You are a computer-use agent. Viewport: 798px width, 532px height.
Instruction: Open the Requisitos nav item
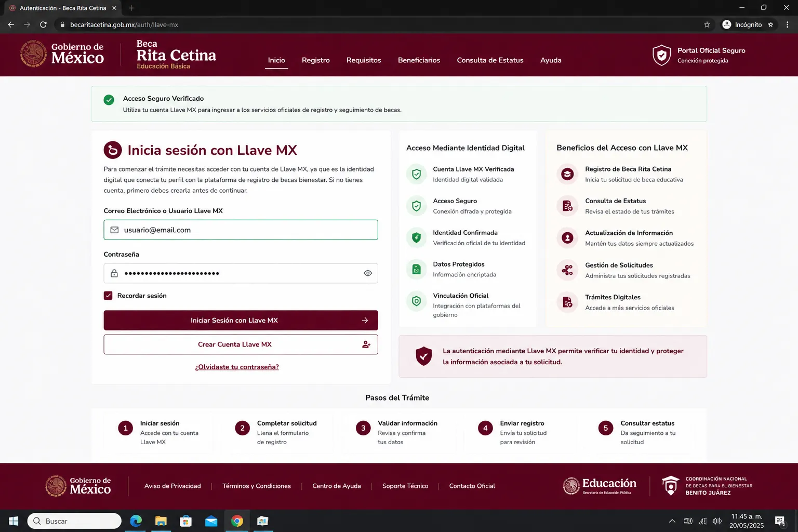click(364, 60)
